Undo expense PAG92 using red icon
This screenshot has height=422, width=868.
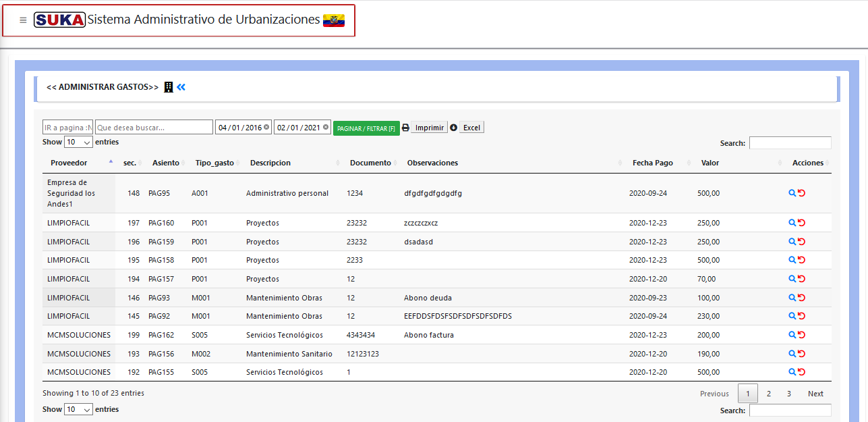[x=802, y=316]
